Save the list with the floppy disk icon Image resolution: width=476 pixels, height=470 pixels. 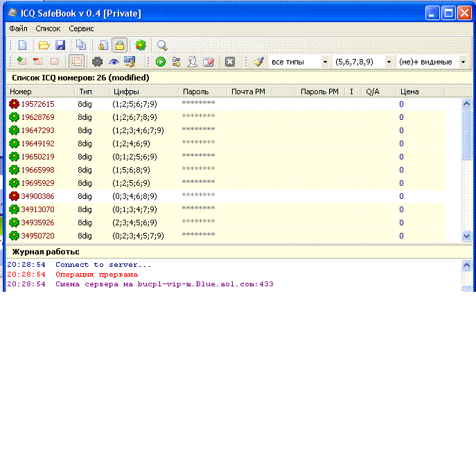pos(60,45)
